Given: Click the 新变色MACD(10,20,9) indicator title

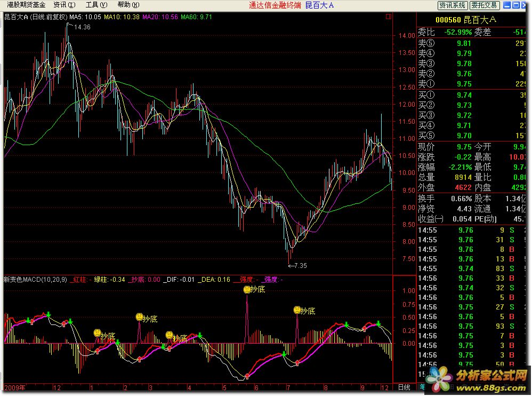Looking at the screenshot, I should click(35, 280).
